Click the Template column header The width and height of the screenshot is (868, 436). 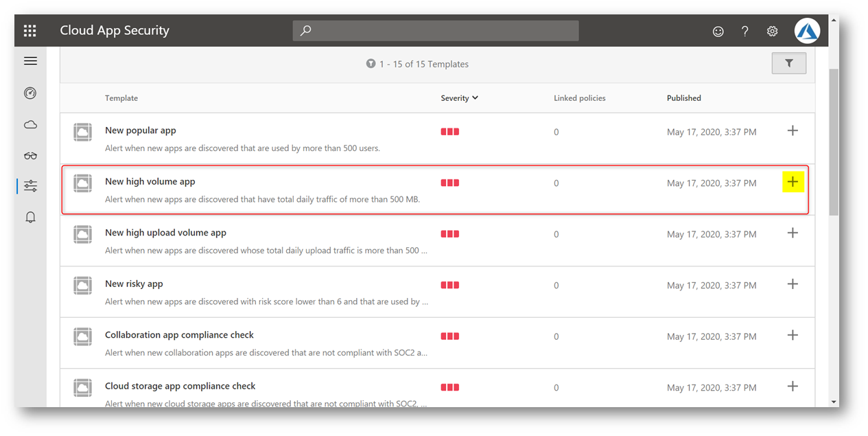(121, 98)
